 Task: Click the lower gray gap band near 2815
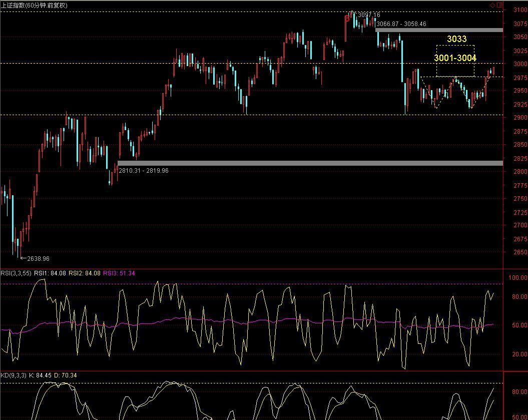310,163
